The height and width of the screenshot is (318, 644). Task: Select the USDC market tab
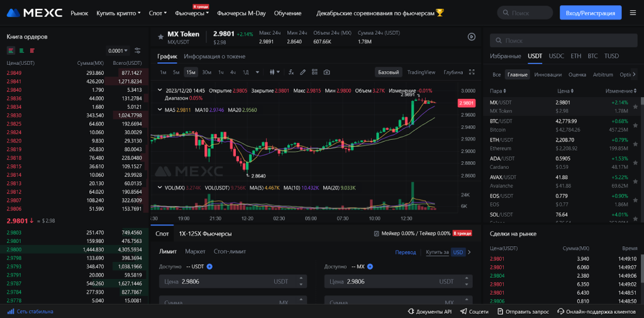[x=557, y=56]
